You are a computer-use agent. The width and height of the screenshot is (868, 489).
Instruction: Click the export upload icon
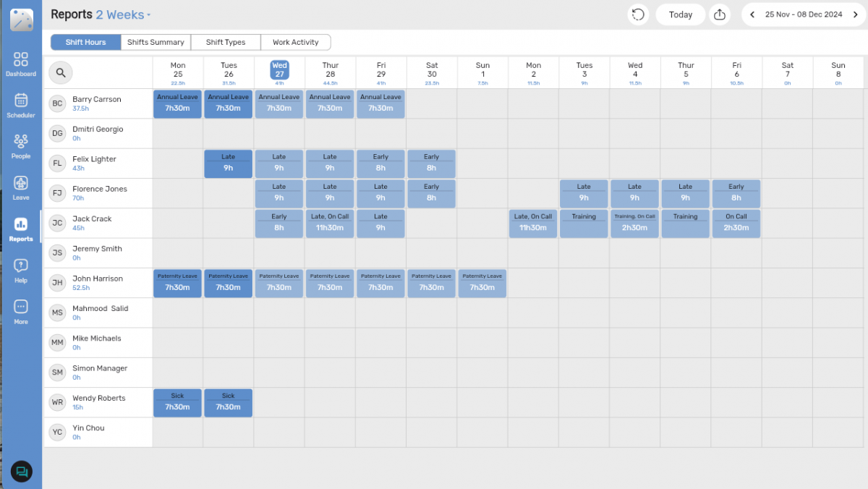[719, 14]
